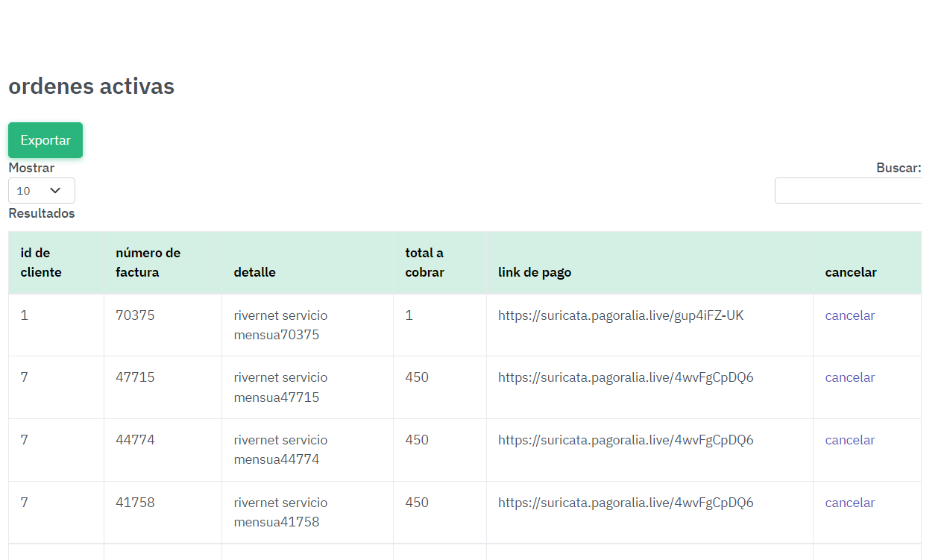
Task: Click the payment link in the 41758 row
Action: (626, 503)
